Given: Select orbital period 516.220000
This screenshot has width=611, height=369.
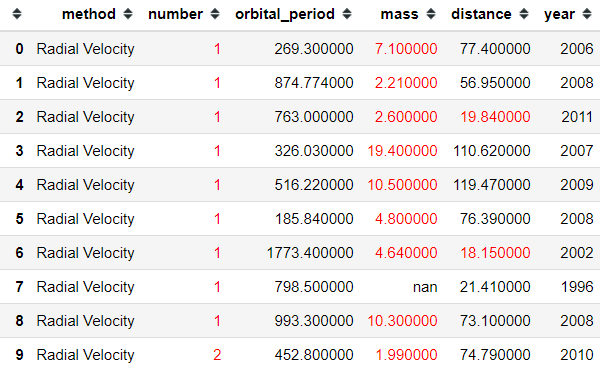Looking at the screenshot, I should pyautogui.click(x=314, y=184).
